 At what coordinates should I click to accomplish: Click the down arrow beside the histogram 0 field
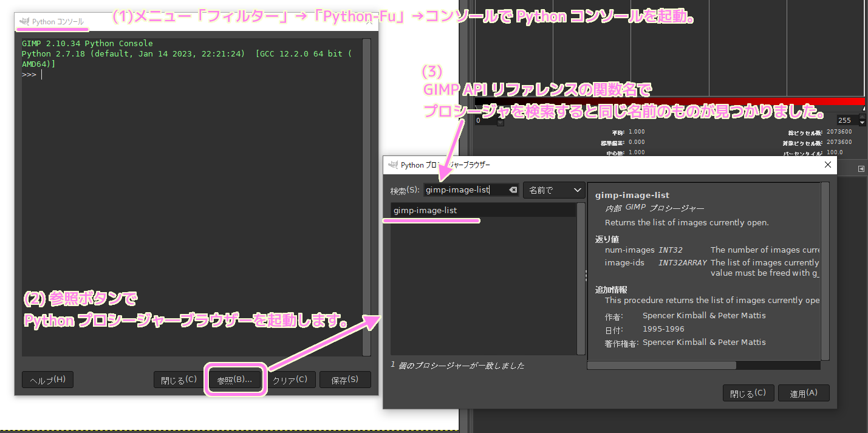click(x=500, y=123)
